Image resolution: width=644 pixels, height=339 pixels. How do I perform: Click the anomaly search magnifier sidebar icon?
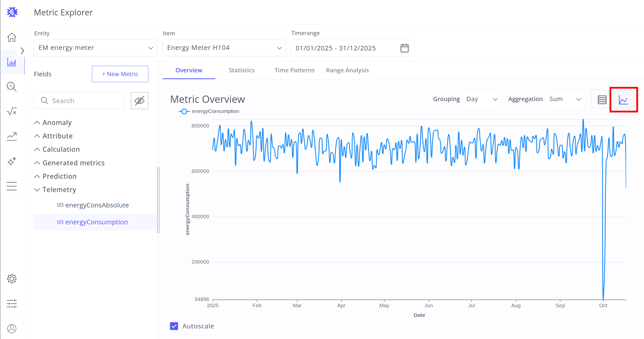(12, 87)
